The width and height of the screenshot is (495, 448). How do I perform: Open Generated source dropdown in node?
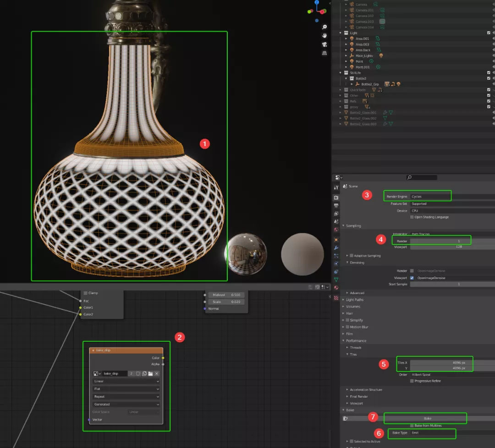(126, 404)
